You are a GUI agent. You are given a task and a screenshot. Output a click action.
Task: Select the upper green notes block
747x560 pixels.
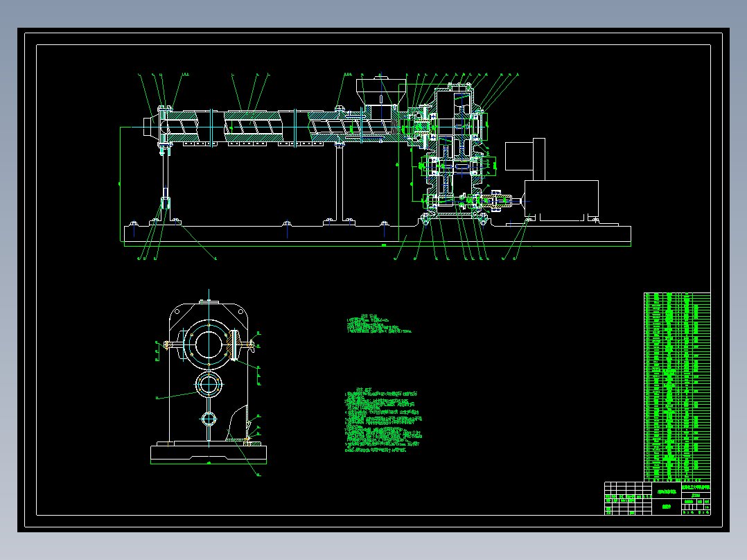[x=379, y=324]
